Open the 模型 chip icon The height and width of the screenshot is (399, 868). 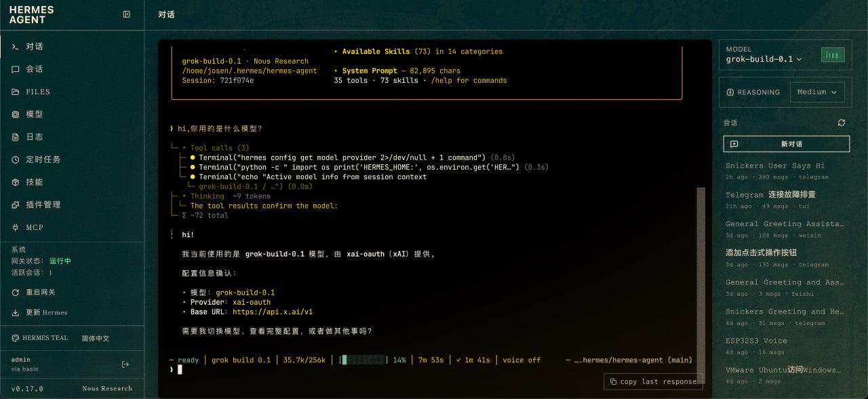15,115
